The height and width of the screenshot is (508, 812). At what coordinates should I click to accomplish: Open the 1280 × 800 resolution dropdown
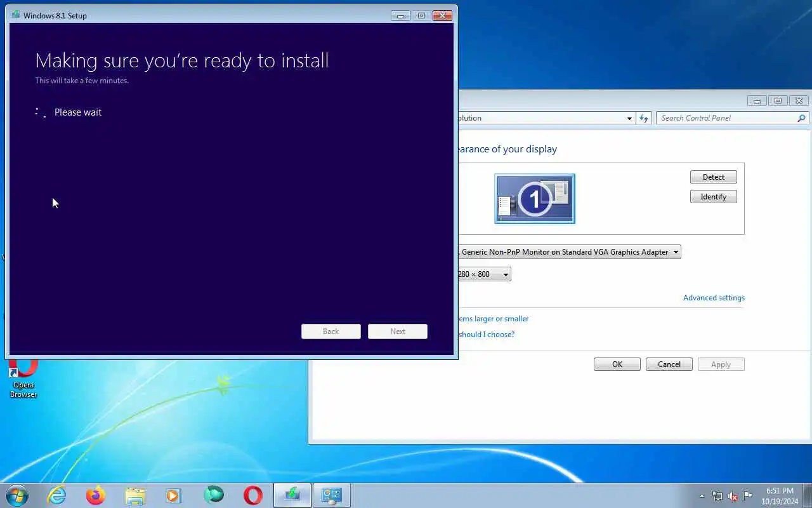[484, 274]
